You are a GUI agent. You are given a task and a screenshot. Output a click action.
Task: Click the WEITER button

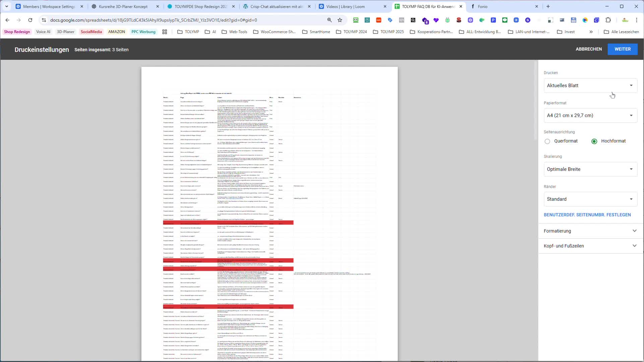622,49
